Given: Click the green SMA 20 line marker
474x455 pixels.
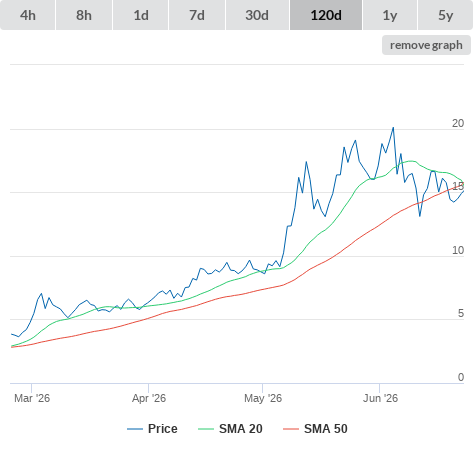Looking at the screenshot, I should coord(206,429).
